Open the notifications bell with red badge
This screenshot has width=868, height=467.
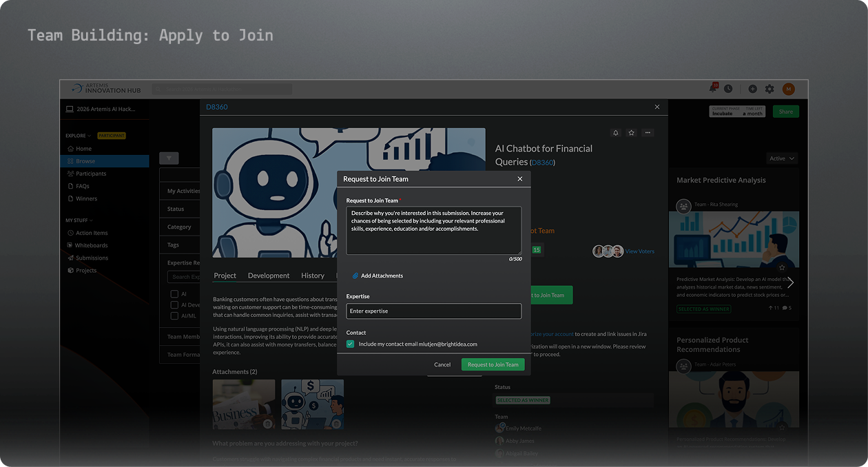point(713,89)
